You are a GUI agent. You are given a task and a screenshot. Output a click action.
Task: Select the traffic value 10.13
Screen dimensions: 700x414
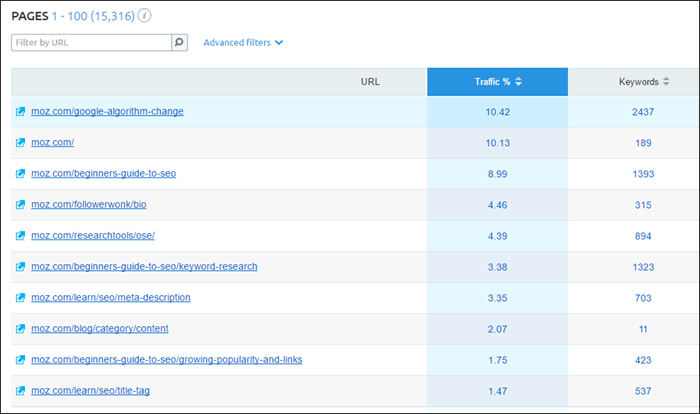click(x=498, y=143)
